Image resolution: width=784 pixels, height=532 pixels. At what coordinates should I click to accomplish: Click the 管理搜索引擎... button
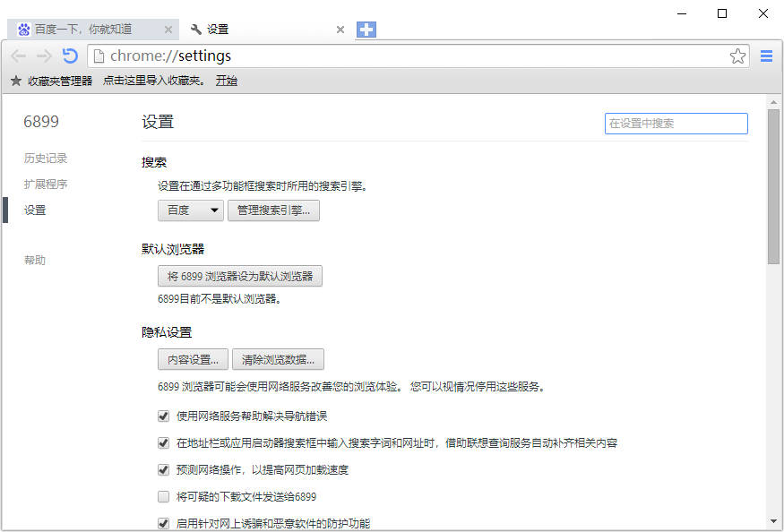coord(273,210)
